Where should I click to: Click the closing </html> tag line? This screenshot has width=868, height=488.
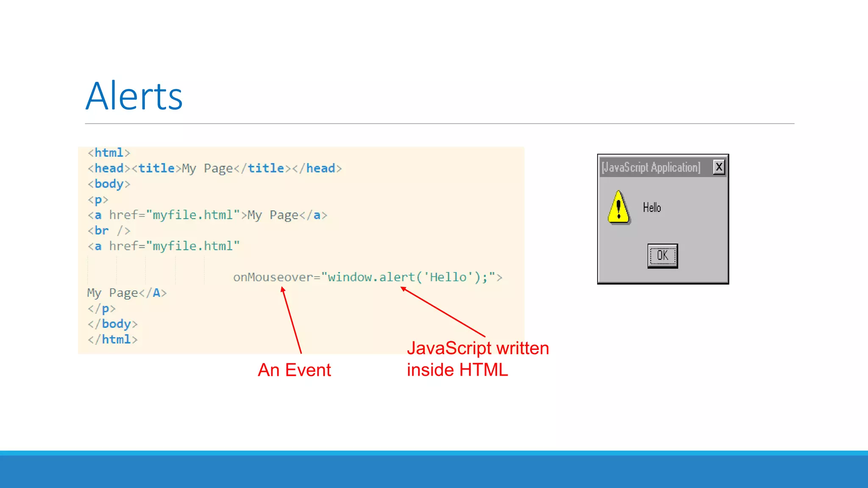click(112, 339)
